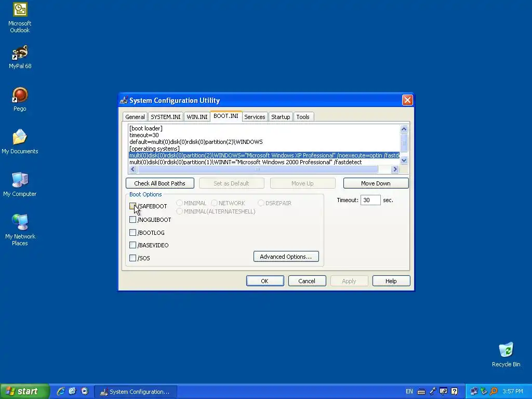This screenshot has width=532, height=399.
Task: Enable the /BOOTLOG checkbox
Action: click(x=132, y=232)
